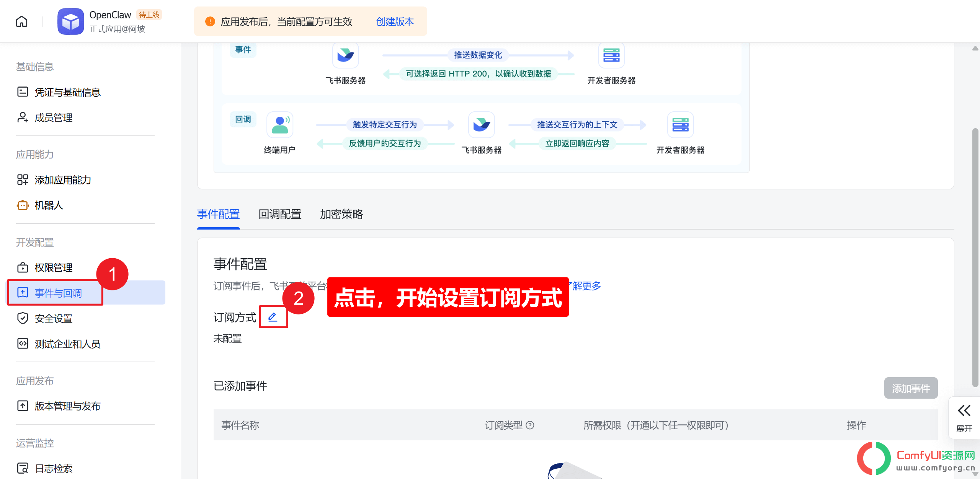Click the pencil edit icon beside 订阅方式

click(x=273, y=317)
